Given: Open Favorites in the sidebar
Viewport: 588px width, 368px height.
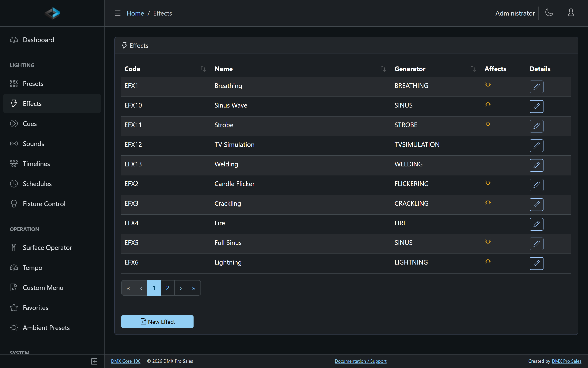Looking at the screenshot, I should coord(52,308).
